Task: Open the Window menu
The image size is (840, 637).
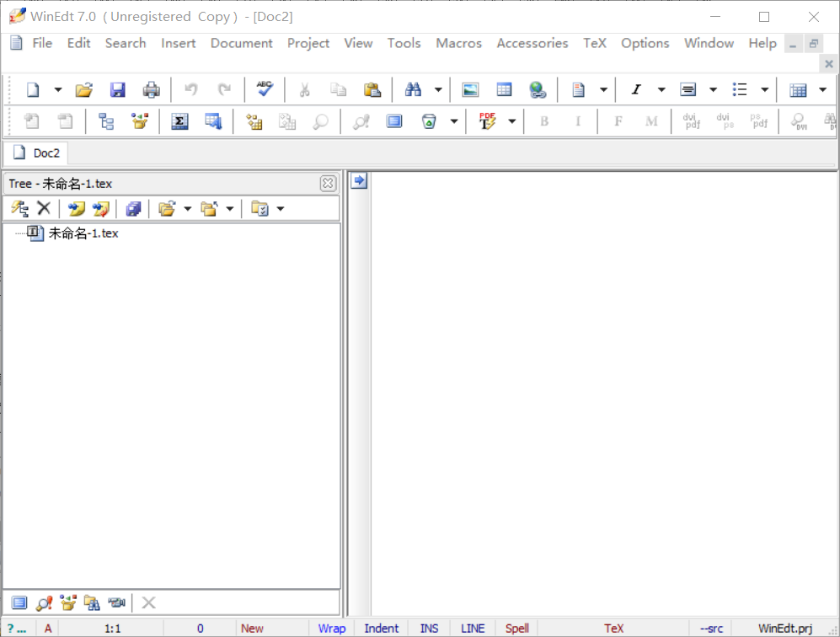Action: click(709, 43)
